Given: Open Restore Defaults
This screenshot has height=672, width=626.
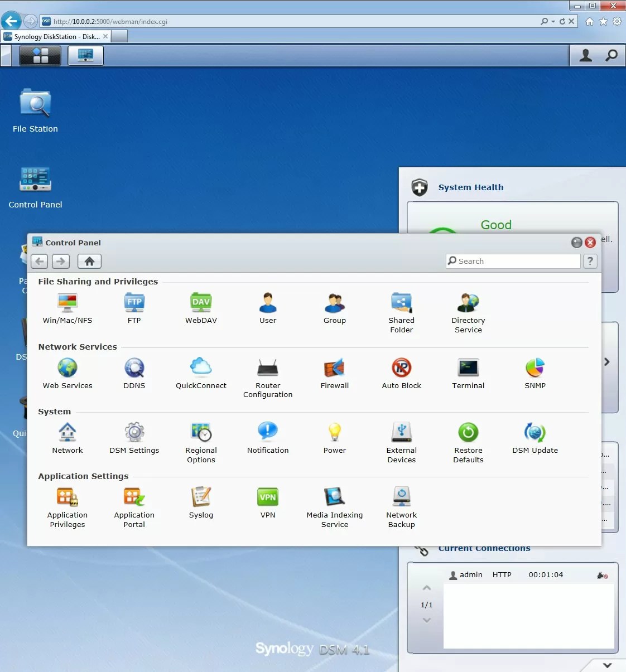Looking at the screenshot, I should coord(468,442).
